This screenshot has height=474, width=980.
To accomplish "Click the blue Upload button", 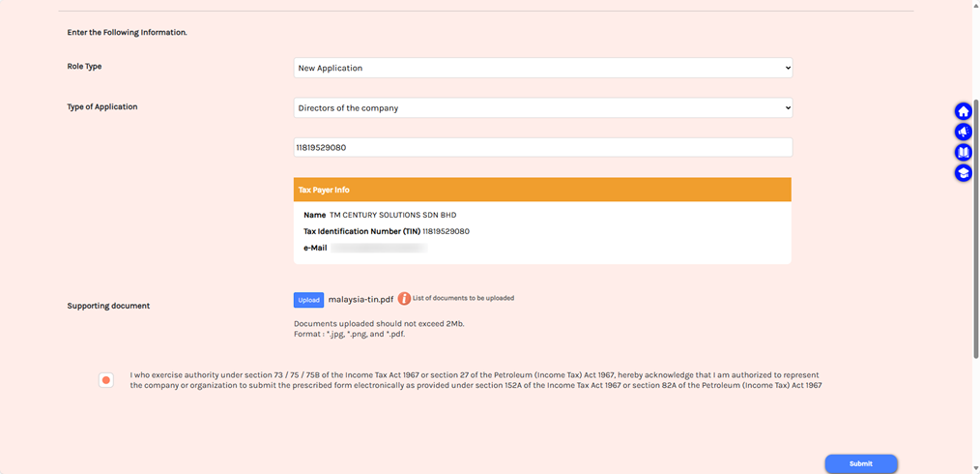I will (x=308, y=300).
